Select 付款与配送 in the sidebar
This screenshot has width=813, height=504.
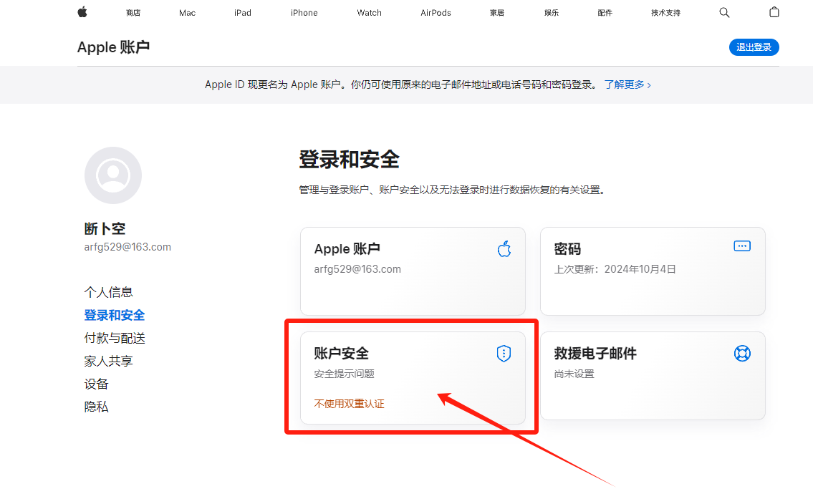tap(115, 338)
